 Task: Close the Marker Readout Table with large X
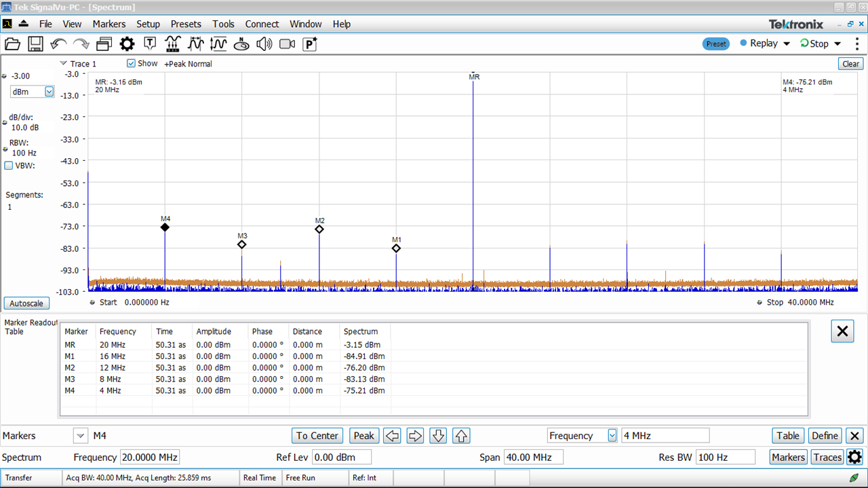click(842, 331)
